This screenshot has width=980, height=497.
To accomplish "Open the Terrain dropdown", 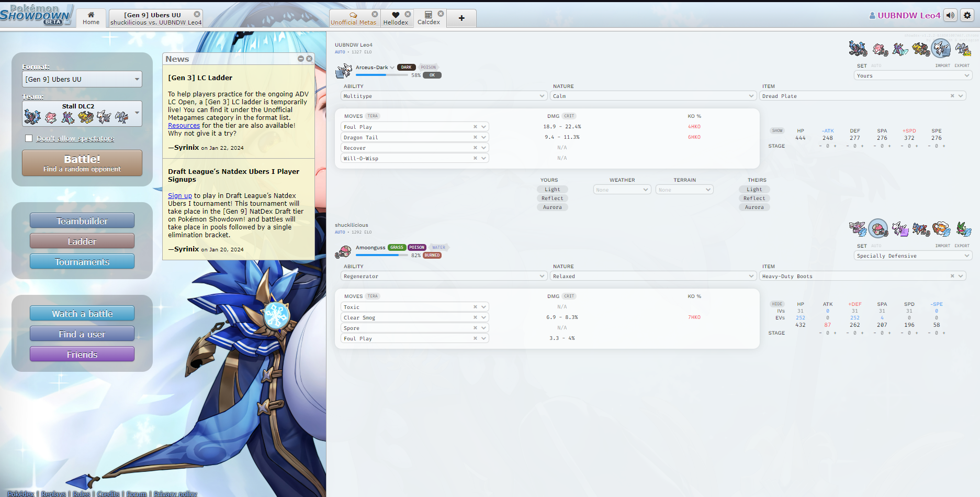I will (x=684, y=190).
